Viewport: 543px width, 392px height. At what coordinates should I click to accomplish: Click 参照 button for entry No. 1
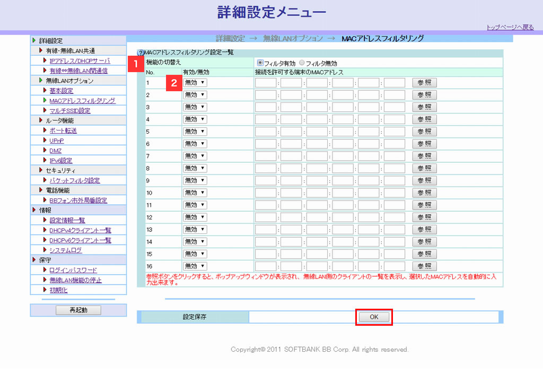click(424, 83)
